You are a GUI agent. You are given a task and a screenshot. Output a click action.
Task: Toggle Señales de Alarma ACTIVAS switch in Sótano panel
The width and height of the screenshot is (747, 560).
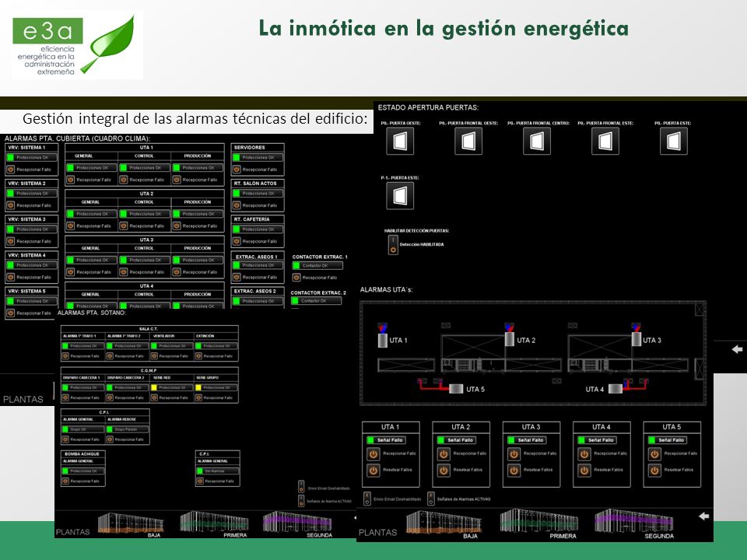point(301,501)
